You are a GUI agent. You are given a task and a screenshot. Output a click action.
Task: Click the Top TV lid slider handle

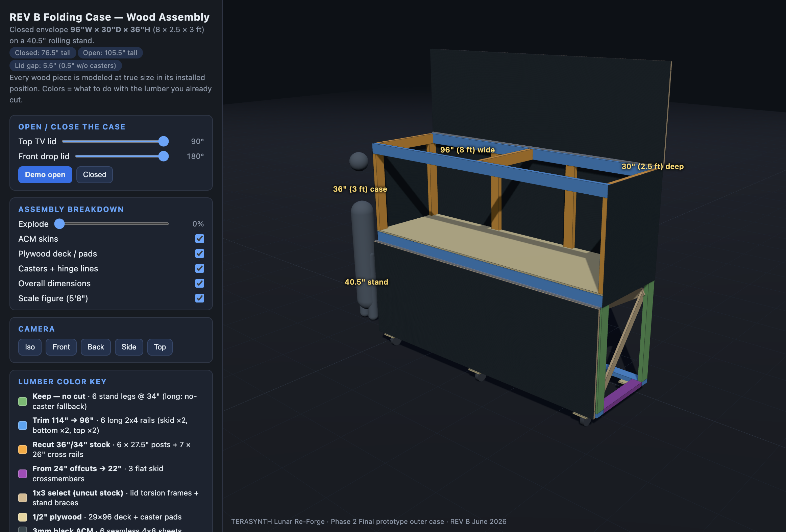click(x=163, y=141)
